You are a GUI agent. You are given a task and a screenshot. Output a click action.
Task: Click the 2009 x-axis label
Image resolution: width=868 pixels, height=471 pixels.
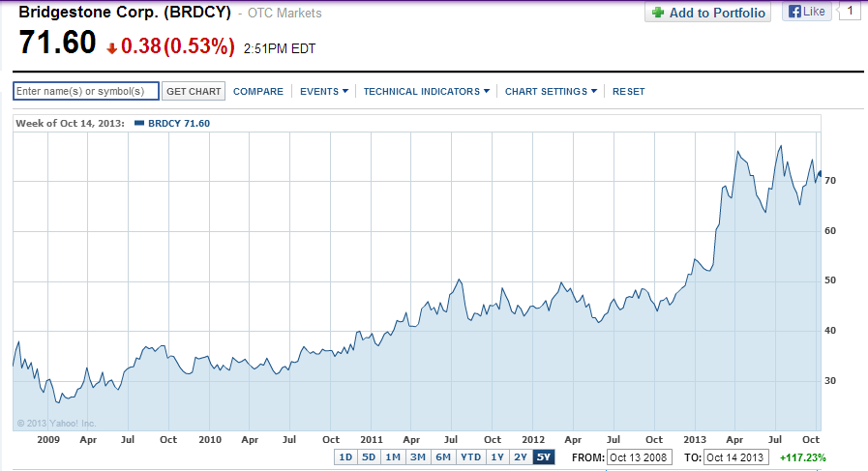pos(48,439)
